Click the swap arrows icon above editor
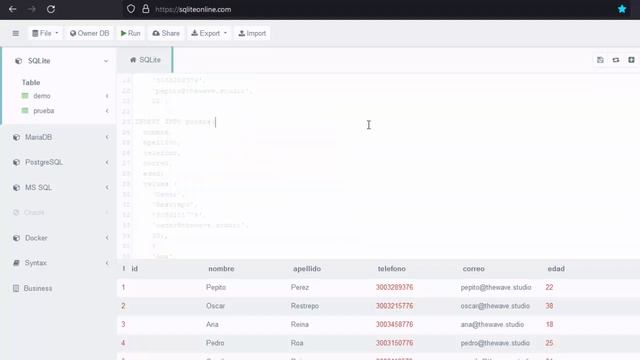640x360 pixels. pyautogui.click(x=616, y=60)
